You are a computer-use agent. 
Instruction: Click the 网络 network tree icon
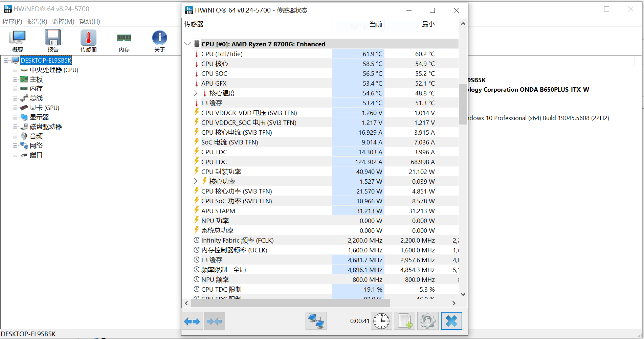(24, 145)
